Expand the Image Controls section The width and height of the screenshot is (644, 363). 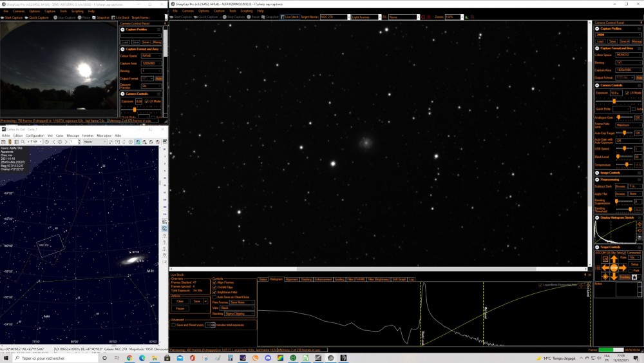597,173
